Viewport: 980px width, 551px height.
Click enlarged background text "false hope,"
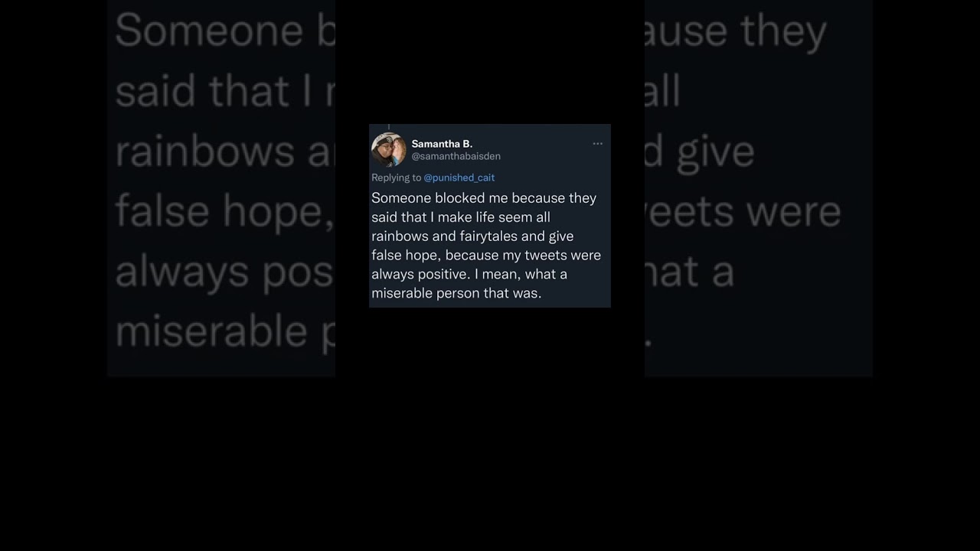point(225,212)
